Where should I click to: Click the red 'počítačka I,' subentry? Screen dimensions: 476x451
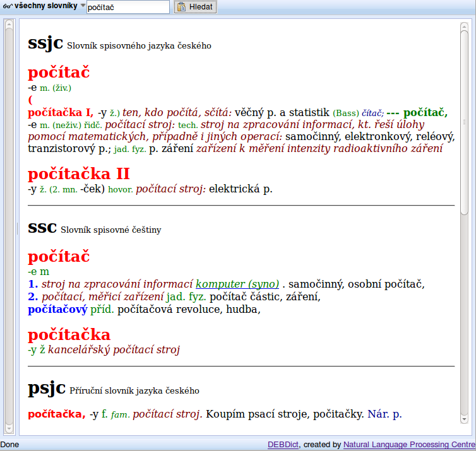[x=61, y=113]
